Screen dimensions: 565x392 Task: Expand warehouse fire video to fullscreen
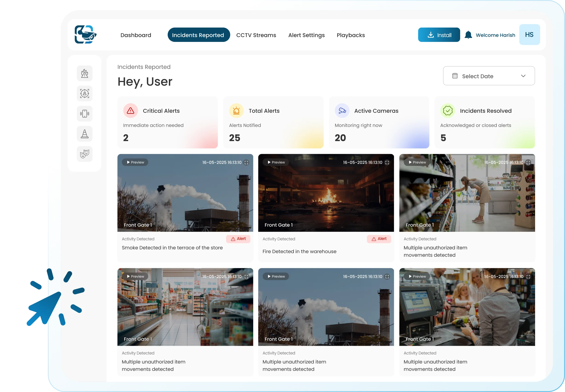click(x=387, y=163)
